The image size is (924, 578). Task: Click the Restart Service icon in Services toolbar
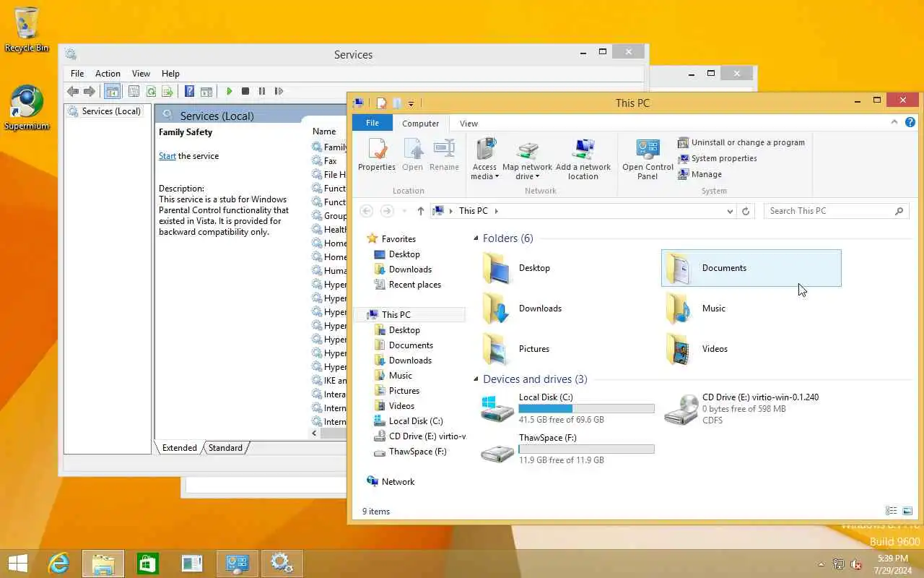279,91
